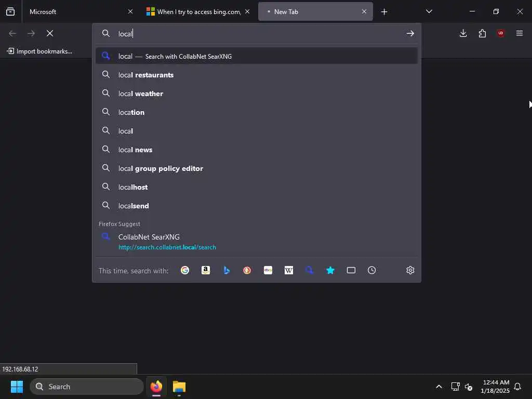Screen dimensions: 532x399
Task: Search this time with Google icon
Action: pos(185,270)
